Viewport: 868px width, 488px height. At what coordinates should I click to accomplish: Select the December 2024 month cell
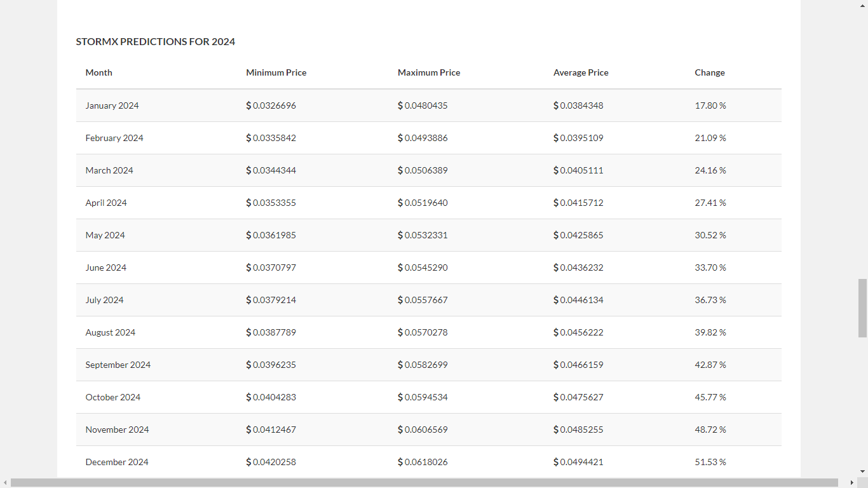117,462
